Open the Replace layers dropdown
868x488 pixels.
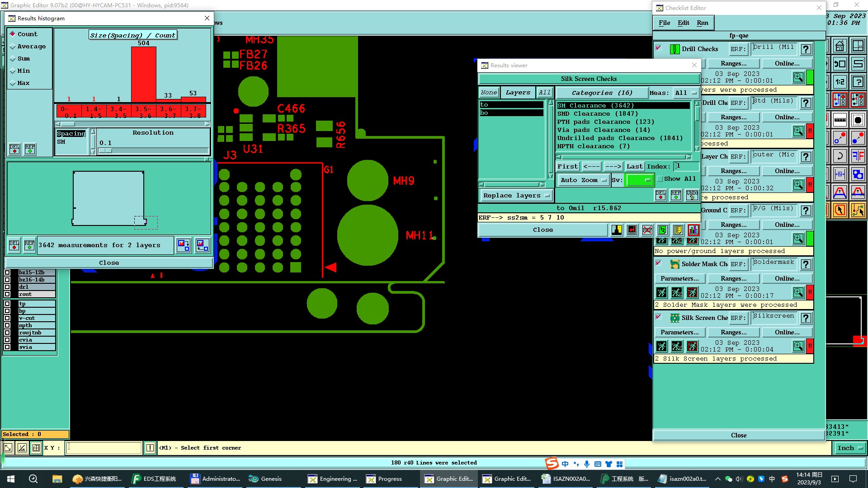[516, 196]
